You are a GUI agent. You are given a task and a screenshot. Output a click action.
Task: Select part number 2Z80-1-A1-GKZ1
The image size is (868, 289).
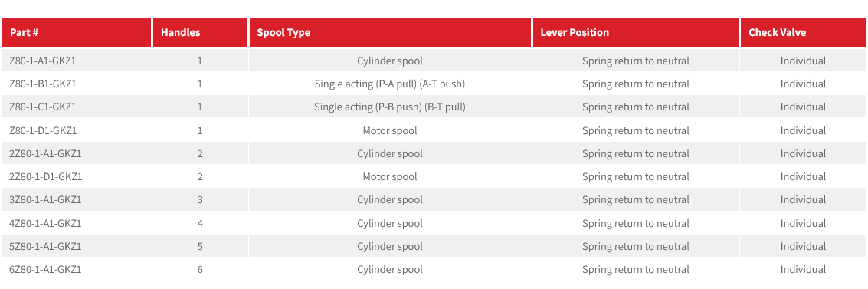pos(45,153)
